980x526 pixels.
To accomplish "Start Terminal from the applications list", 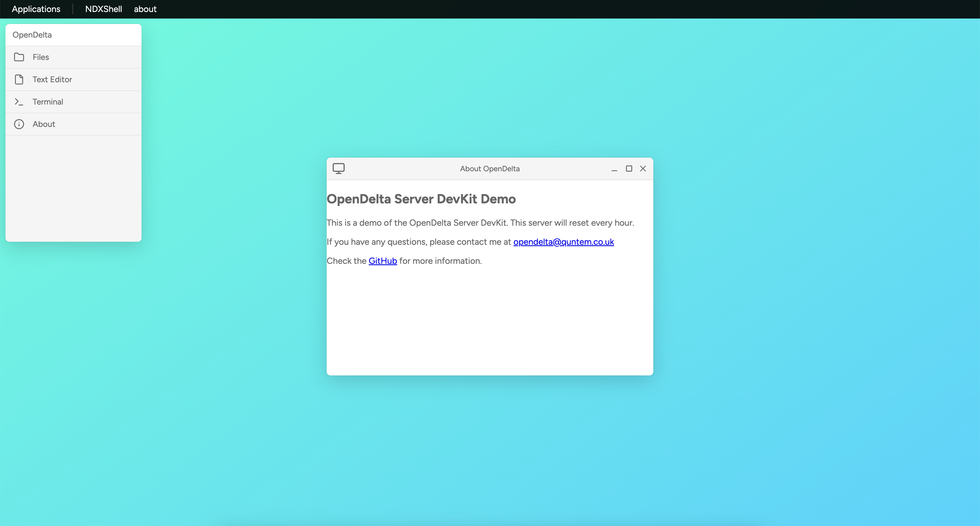I will pyautogui.click(x=73, y=102).
